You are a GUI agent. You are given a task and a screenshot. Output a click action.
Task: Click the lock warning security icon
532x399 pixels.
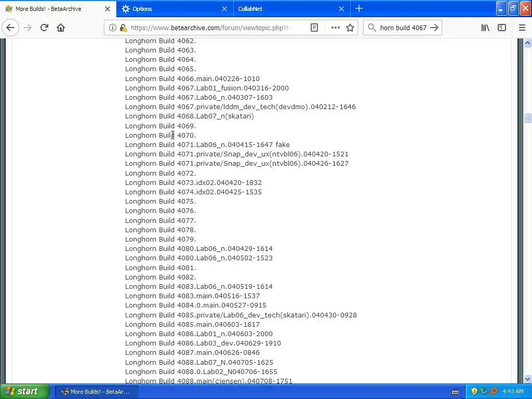coord(123,28)
